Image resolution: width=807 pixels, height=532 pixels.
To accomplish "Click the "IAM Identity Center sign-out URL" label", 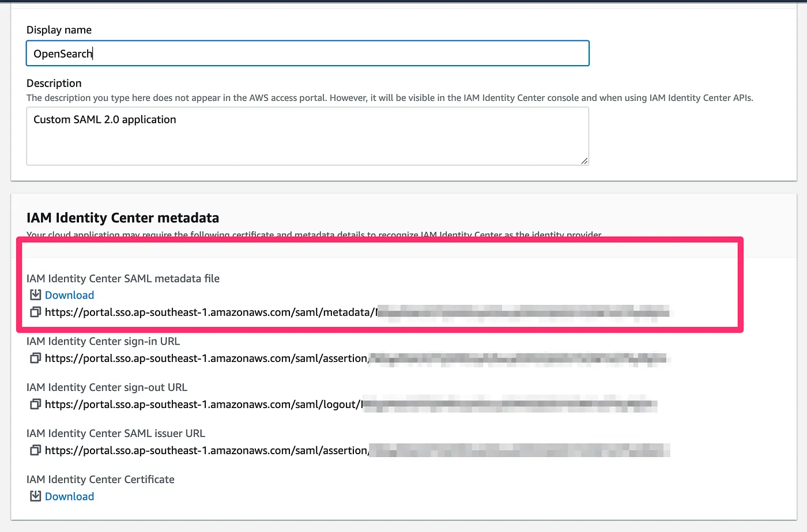I will [x=107, y=387].
